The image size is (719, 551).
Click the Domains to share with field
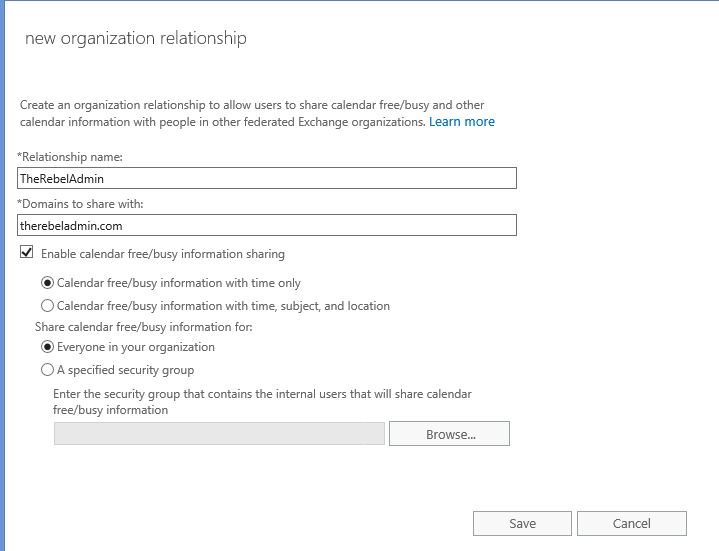[x=267, y=226]
